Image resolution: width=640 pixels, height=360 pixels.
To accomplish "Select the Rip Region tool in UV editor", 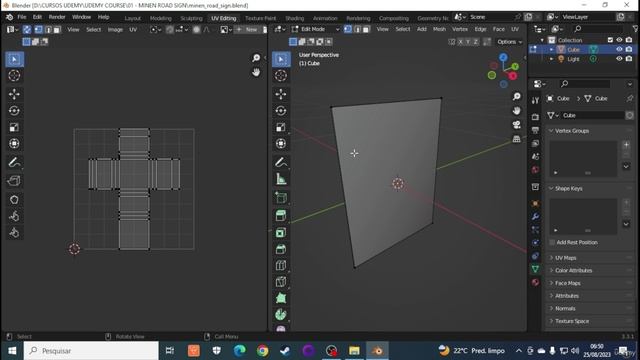I will (14, 180).
